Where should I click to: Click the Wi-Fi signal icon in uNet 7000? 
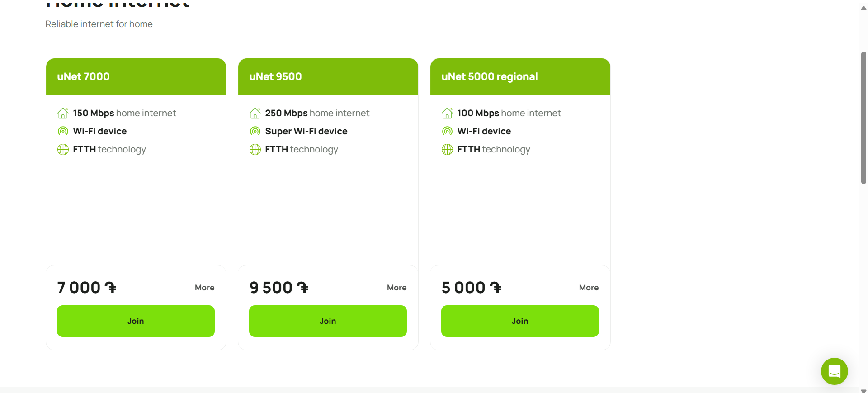pyautogui.click(x=63, y=131)
